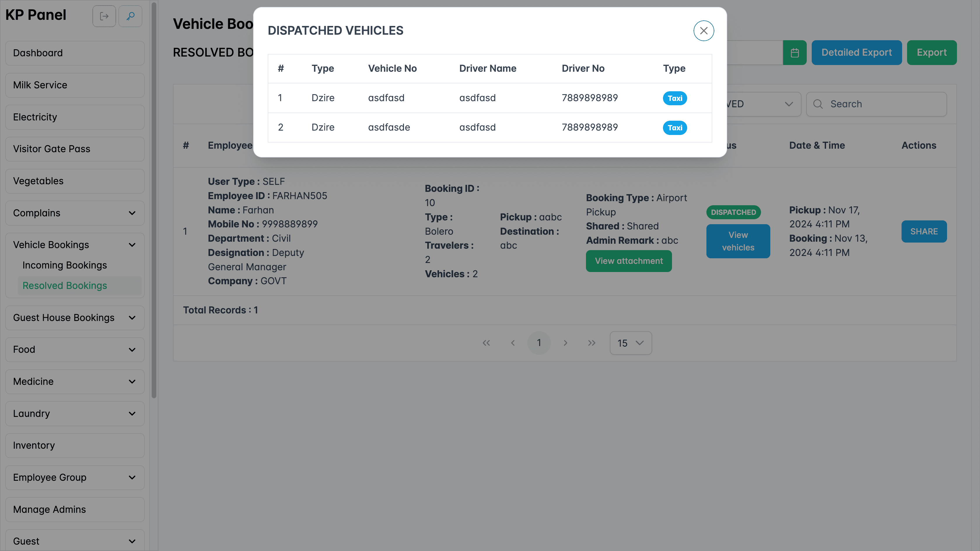The height and width of the screenshot is (551, 980).
Task: Open Inventory page
Action: point(75,445)
